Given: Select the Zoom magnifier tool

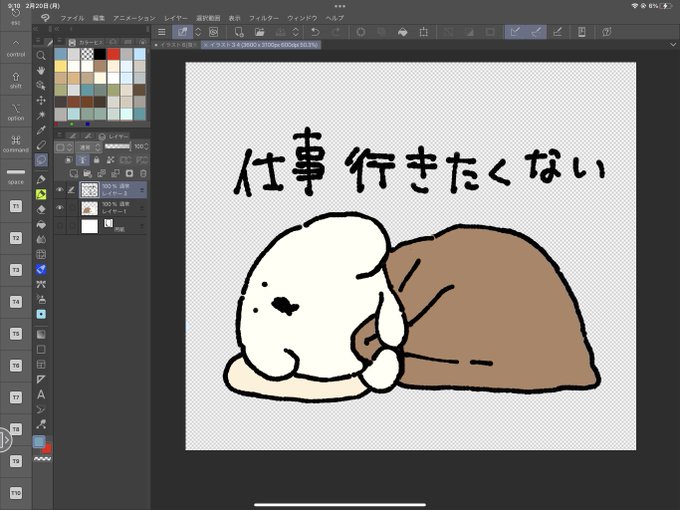Looking at the screenshot, I should click(41, 56).
